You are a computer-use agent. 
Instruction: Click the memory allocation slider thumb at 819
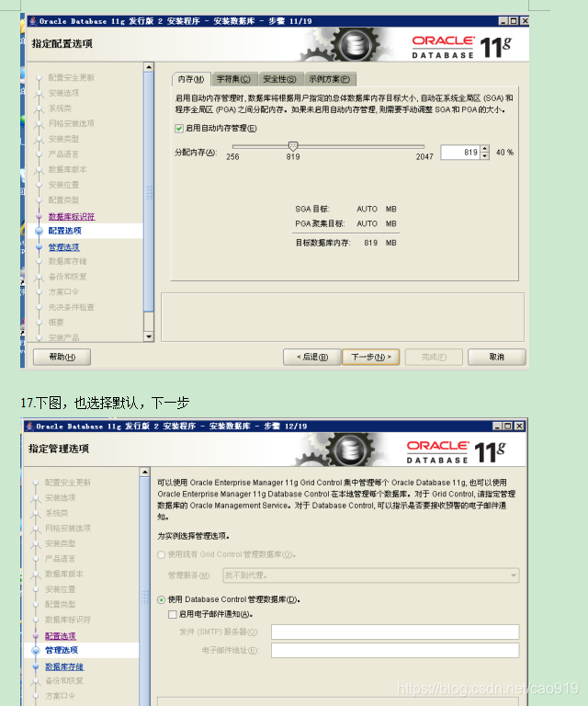293,146
